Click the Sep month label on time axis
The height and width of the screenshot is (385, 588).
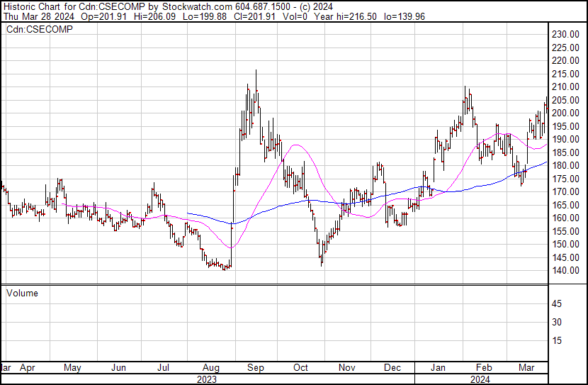click(x=254, y=368)
